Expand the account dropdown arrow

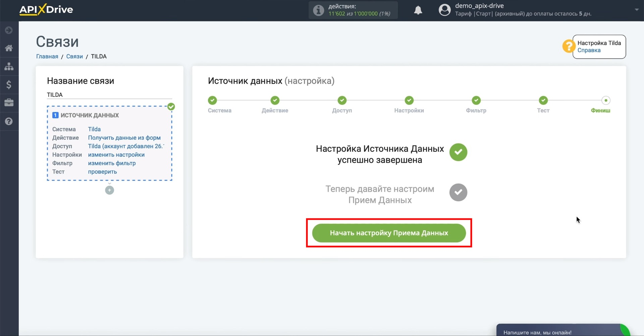(x=637, y=10)
